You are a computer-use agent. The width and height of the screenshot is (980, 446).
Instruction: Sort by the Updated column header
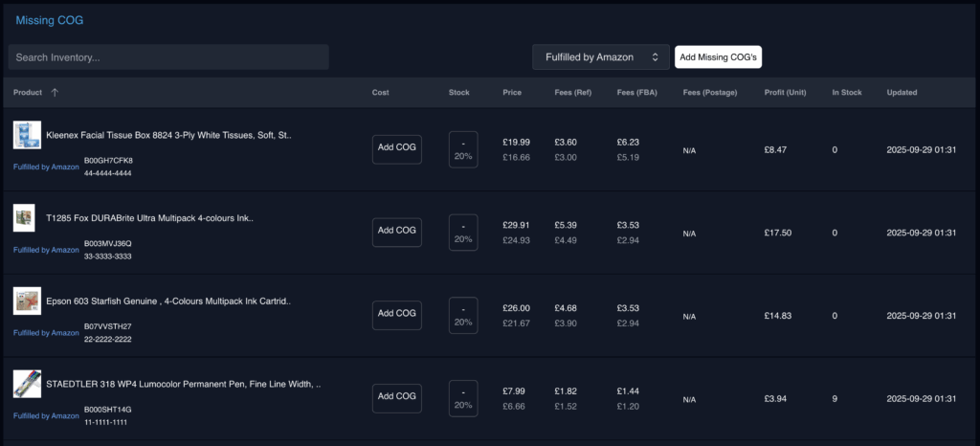pyautogui.click(x=902, y=93)
